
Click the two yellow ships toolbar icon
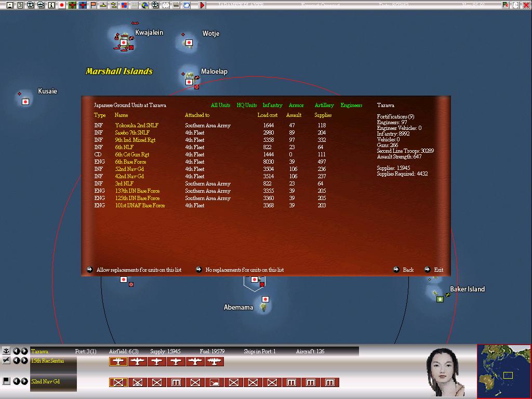[x=114, y=5]
